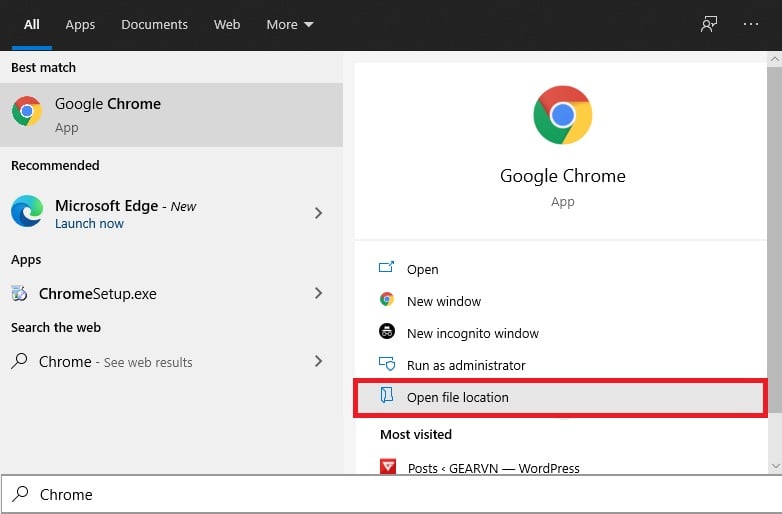Expand the More dropdown
Viewport: 782px width, 514px height.
click(290, 24)
